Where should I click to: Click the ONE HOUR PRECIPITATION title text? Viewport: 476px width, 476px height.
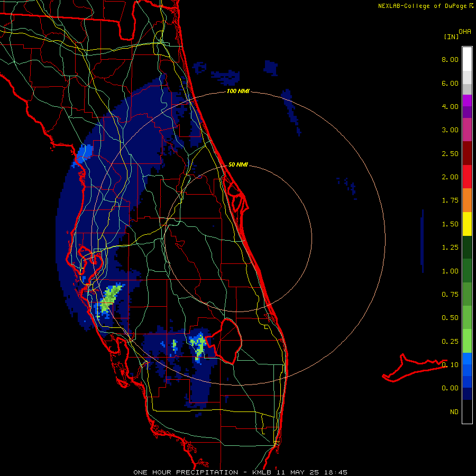186,472
